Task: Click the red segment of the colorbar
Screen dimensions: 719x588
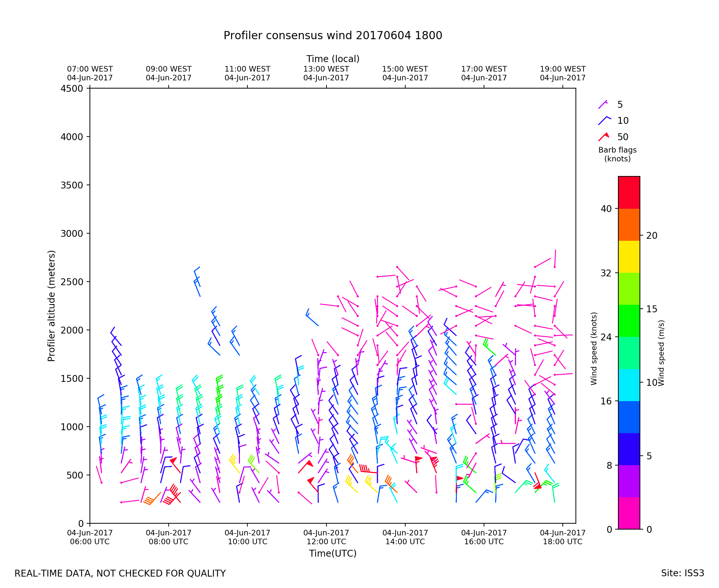Action: [x=629, y=192]
